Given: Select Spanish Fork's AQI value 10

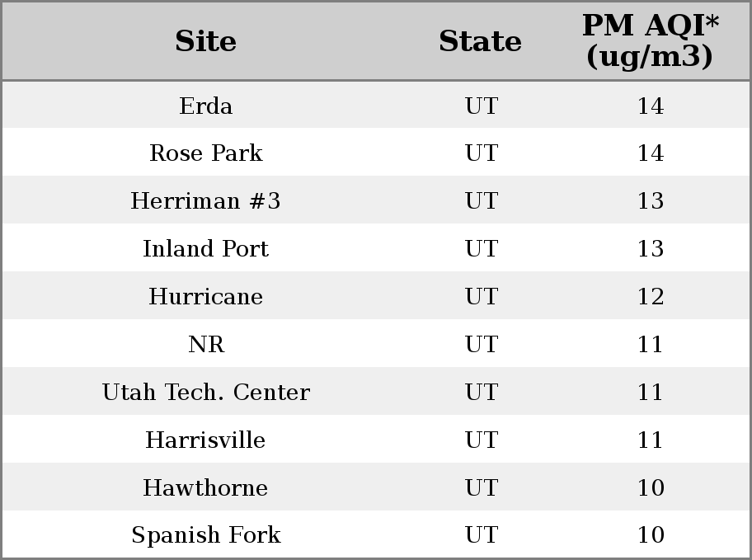Looking at the screenshot, I should 651,535.
